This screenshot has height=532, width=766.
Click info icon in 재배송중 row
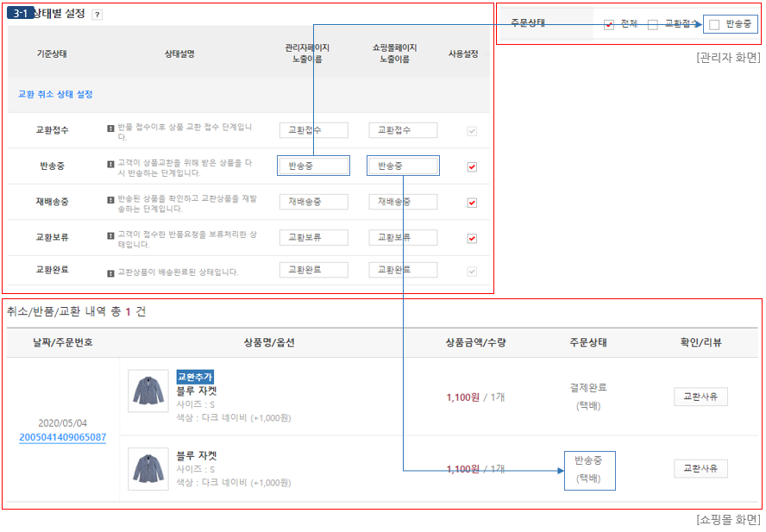[110, 200]
